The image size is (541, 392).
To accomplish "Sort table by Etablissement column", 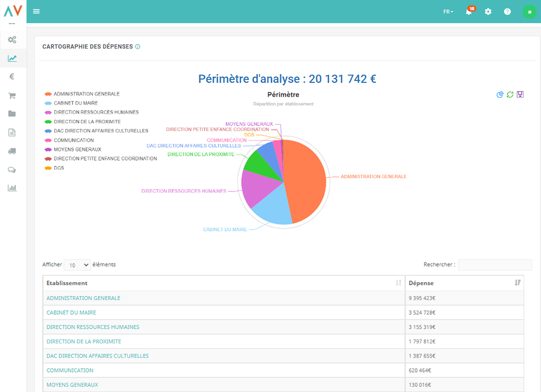I will (224, 283).
